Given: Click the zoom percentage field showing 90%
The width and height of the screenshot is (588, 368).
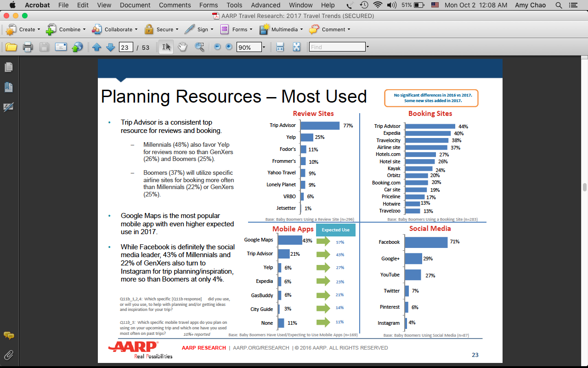Looking at the screenshot, I should pyautogui.click(x=249, y=47).
